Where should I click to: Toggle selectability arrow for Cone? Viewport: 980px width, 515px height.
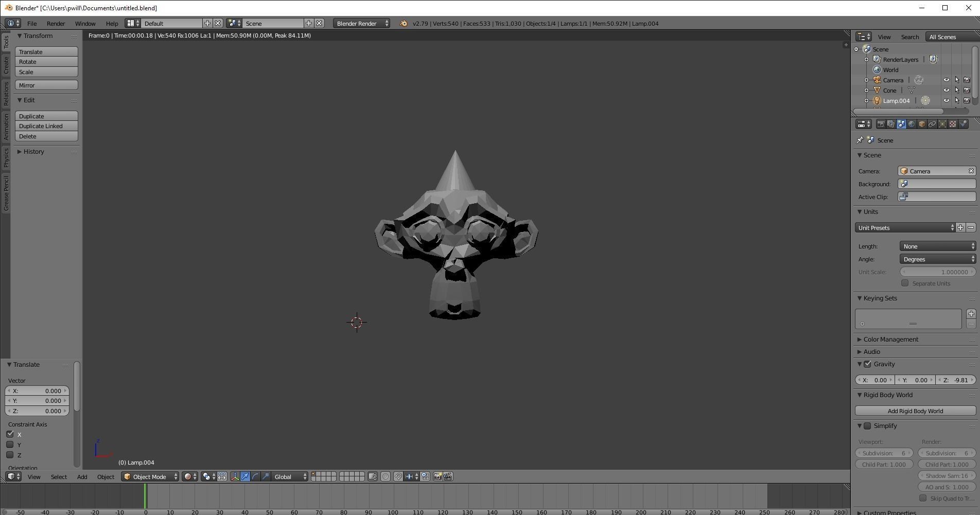coord(957,90)
